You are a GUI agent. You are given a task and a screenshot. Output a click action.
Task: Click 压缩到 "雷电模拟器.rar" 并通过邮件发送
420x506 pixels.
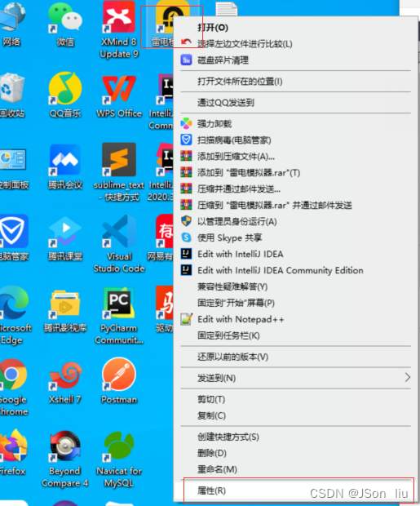click(x=275, y=205)
